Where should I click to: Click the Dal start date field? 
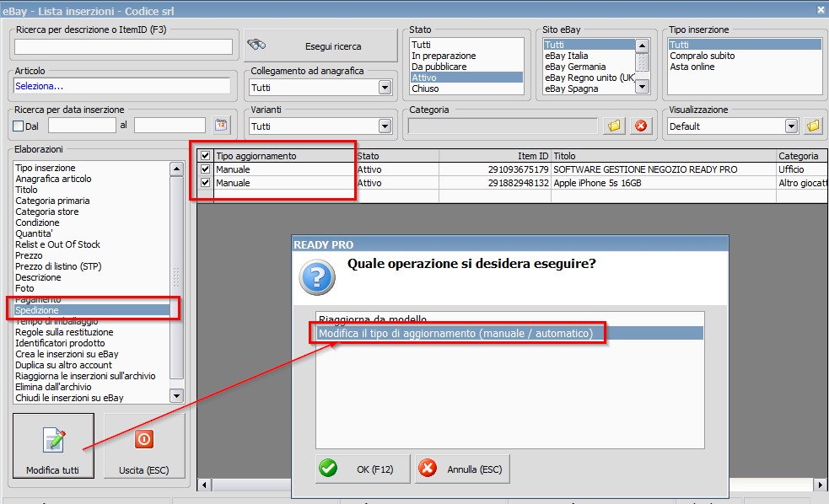click(x=82, y=126)
